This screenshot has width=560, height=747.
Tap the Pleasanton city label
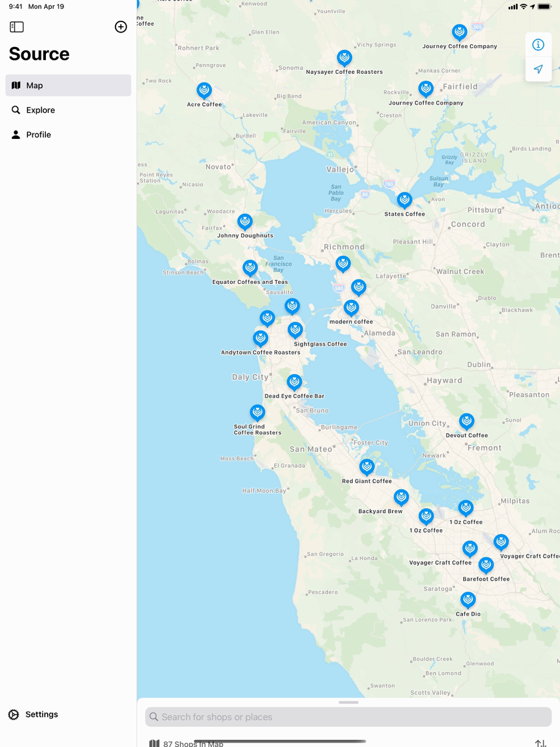(x=529, y=395)
